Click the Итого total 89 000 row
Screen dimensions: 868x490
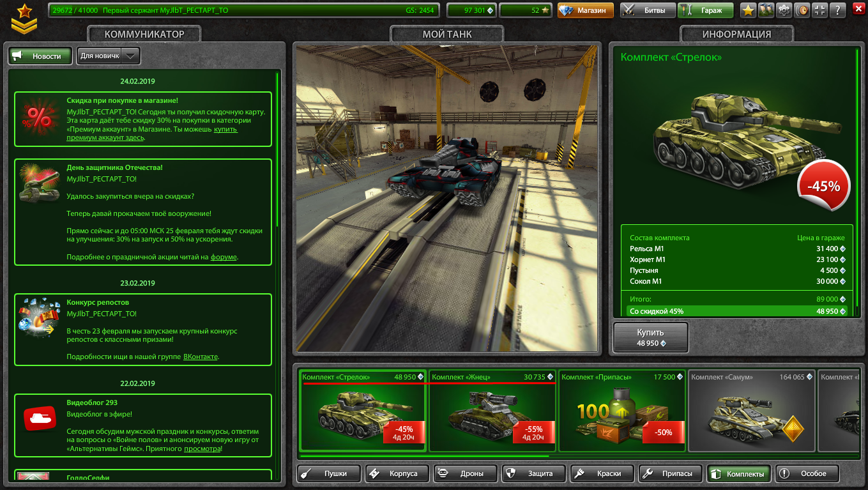click(x=737, y=299)
